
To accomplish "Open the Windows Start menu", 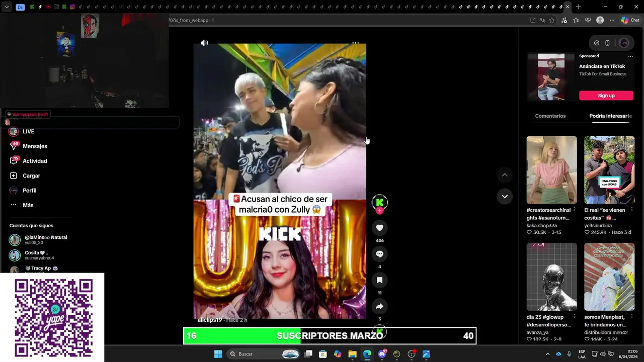I will (x=218, y=354).
